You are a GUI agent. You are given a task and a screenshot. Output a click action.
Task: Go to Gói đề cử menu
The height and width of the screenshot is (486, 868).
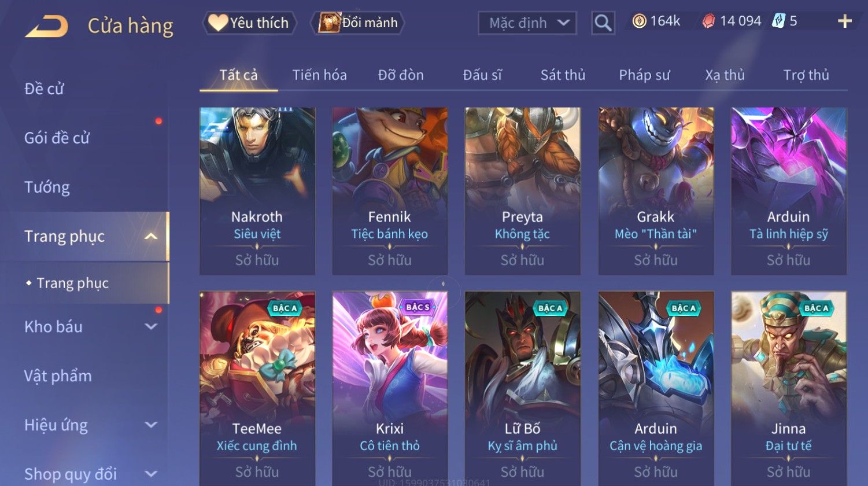57,138
